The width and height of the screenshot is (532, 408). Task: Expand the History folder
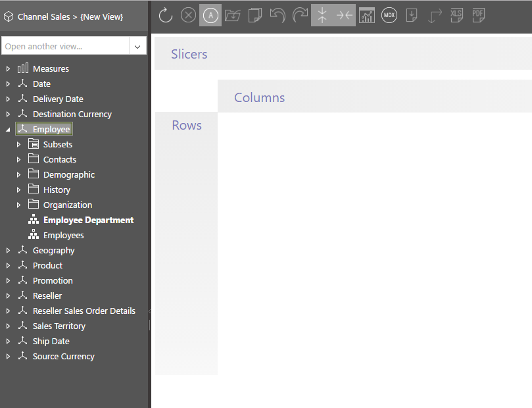[x=18, y=190]
